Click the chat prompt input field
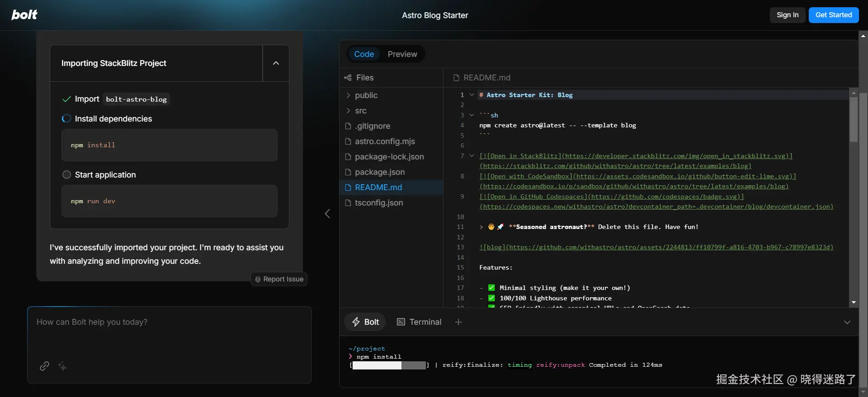The height and width of the screenshot is (397, 868). 170,332
